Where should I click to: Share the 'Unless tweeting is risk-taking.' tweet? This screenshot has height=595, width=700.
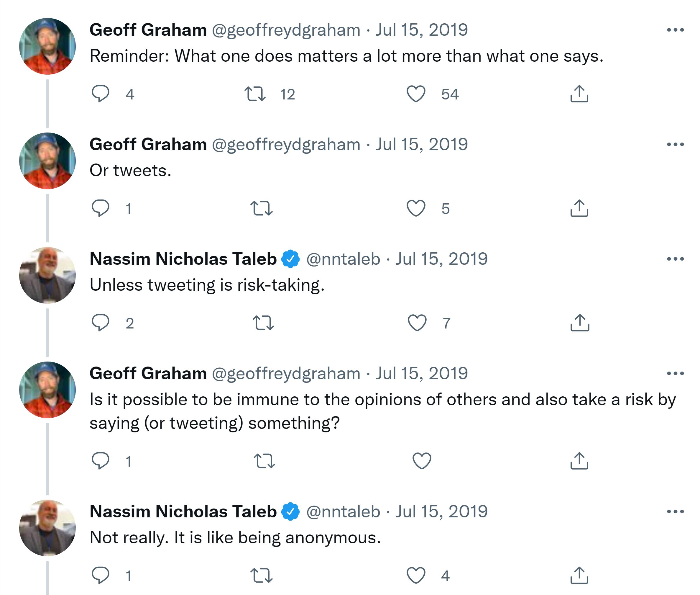[580, 323]
